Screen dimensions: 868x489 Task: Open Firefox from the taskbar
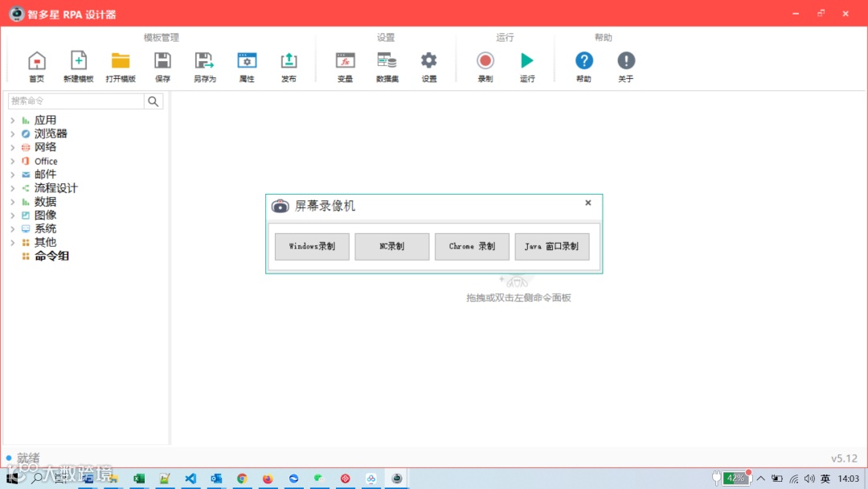(268, 479)
